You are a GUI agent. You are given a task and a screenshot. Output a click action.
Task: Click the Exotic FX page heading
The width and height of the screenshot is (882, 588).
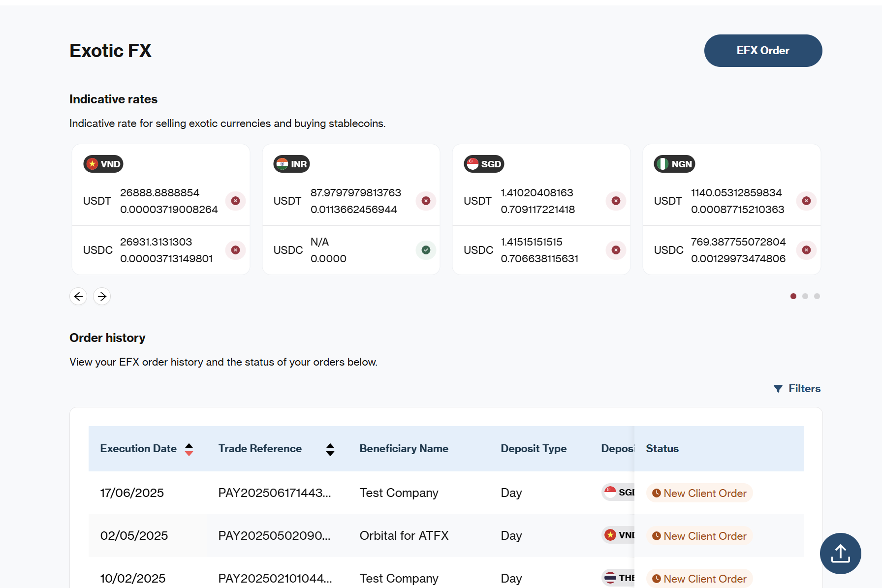coord(110,51)
